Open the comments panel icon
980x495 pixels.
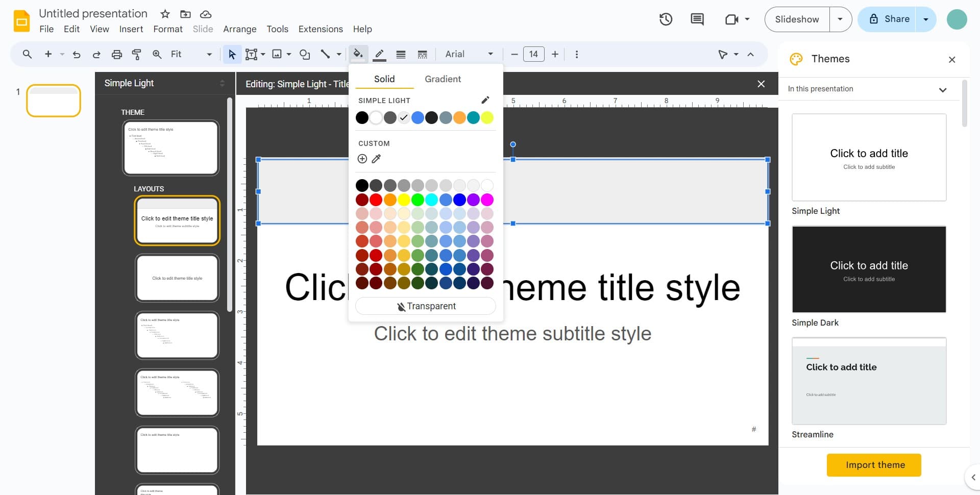click(x=697, y=19)
